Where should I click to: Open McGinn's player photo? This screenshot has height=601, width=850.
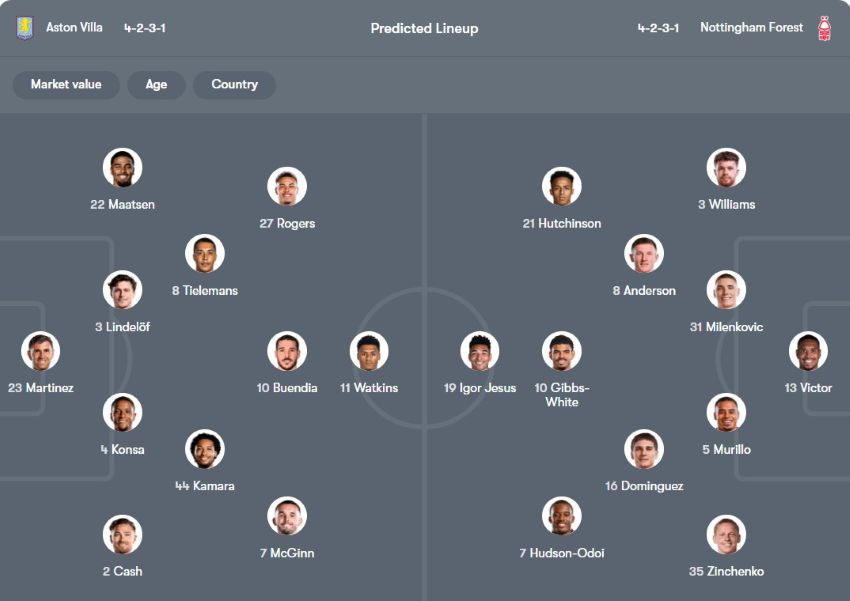(x=287, y=516)
